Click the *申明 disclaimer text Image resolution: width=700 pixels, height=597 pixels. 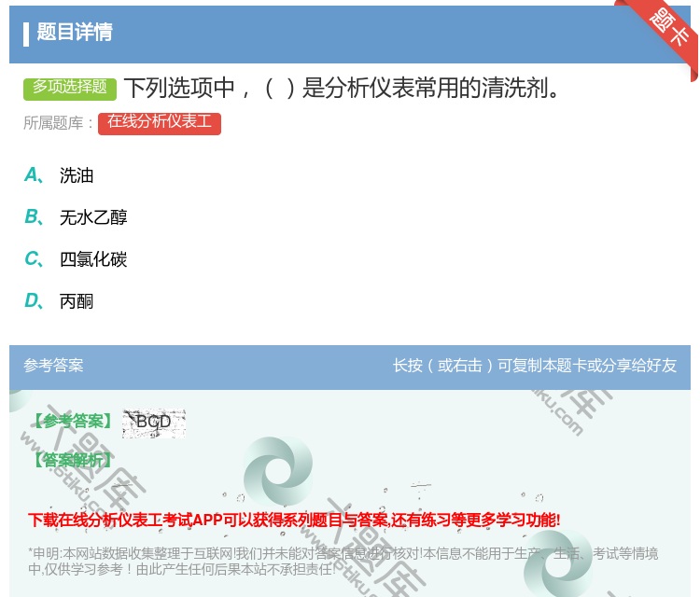coord(343,562)
